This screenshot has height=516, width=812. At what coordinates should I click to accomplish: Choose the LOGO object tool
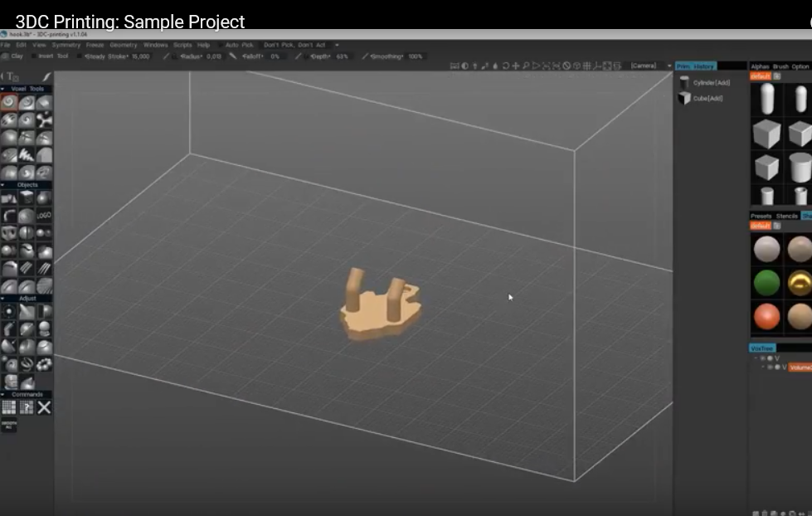[44, 215]
